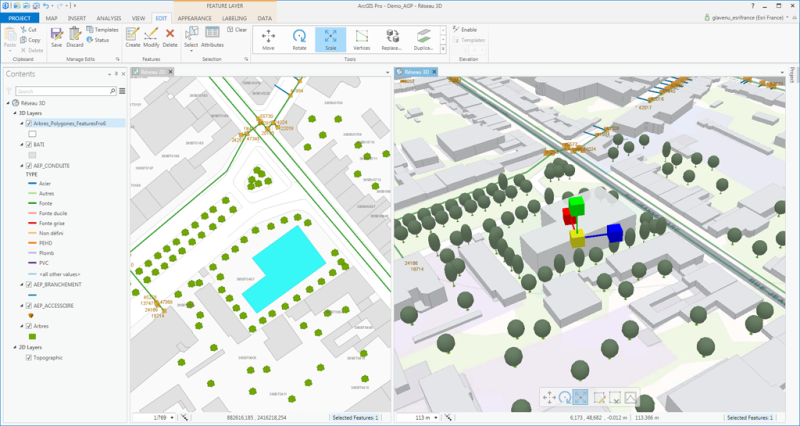Viewport: 800px width, 426px height.
Task: Hide the Topographic basemap layer
Action: point(28,357)
